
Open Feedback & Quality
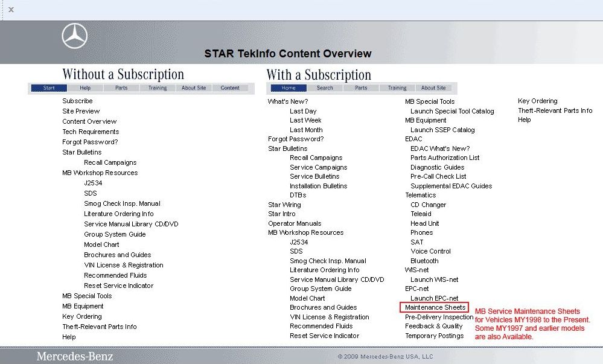click(434, 327)
